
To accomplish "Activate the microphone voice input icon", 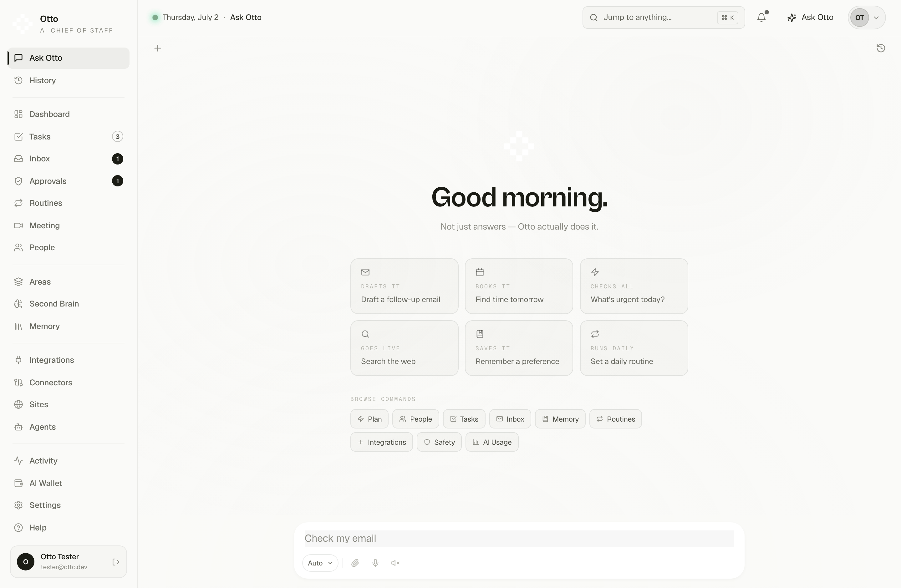I will click(x=375, y=563).
